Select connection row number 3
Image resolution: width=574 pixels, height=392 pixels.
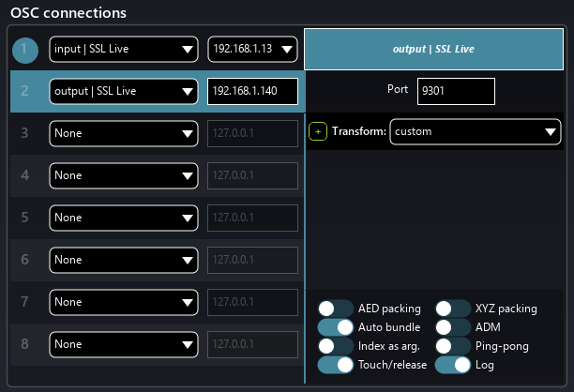point(26,133)
